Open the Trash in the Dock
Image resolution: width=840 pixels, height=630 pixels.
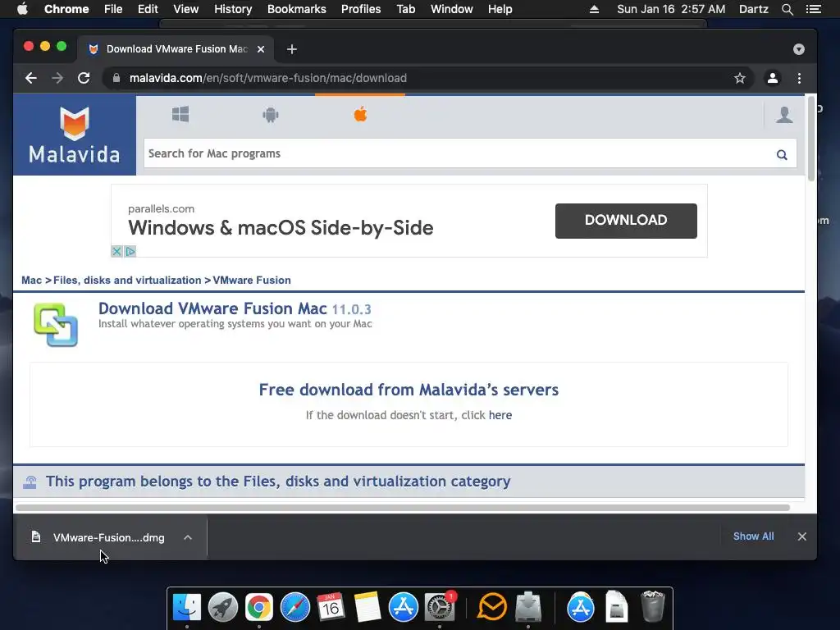[652, 606]
